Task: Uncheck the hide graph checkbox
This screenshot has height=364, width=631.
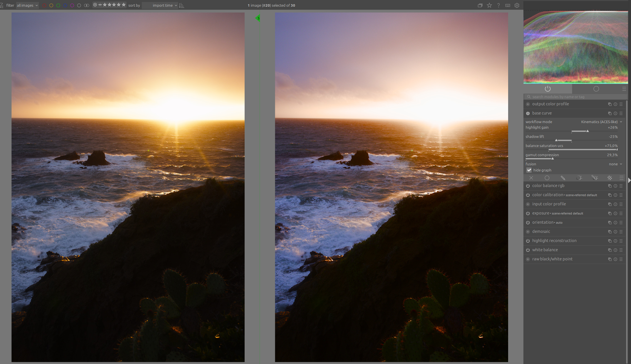Action: 529,170
